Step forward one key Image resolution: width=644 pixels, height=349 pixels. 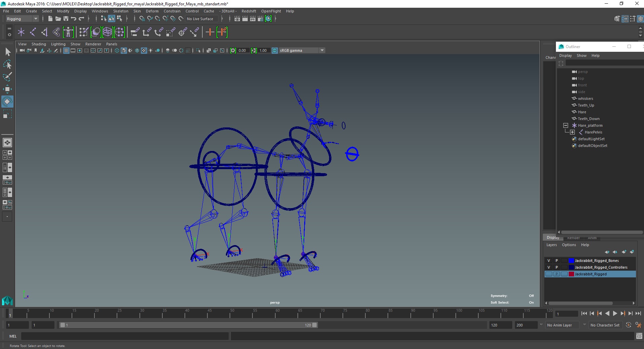[x=622, y=313]
